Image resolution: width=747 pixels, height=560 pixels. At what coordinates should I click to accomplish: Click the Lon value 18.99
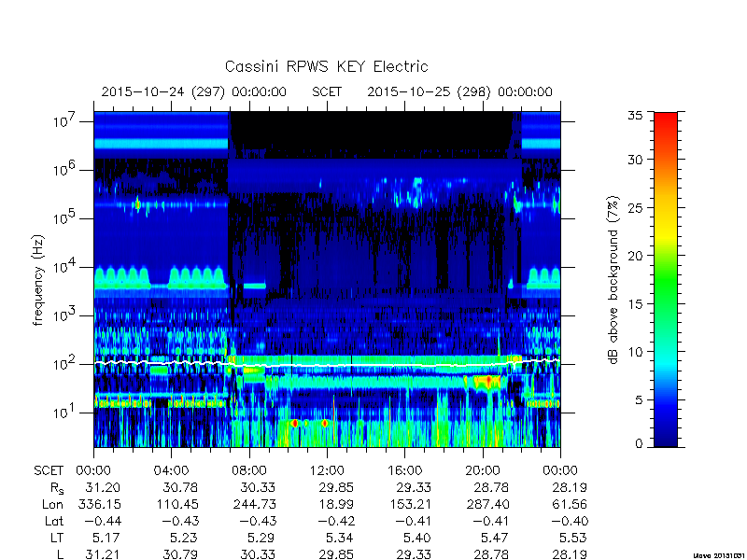pos(336,504)
